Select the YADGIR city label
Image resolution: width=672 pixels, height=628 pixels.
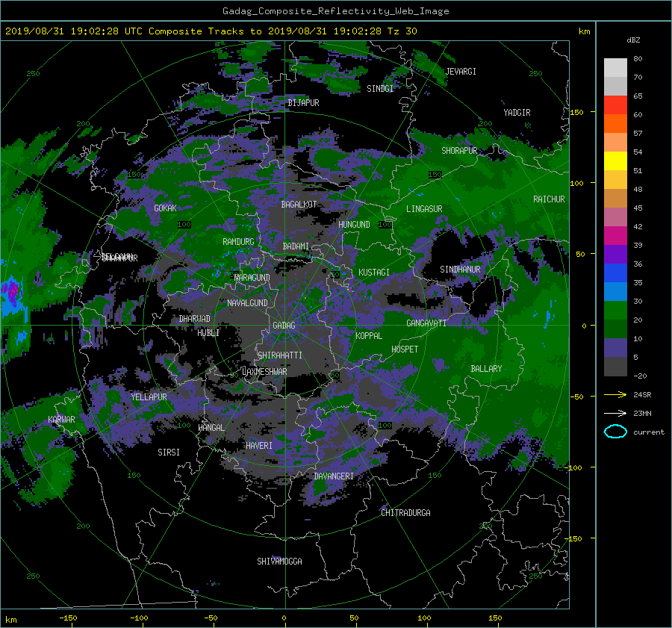coord(517,113)
